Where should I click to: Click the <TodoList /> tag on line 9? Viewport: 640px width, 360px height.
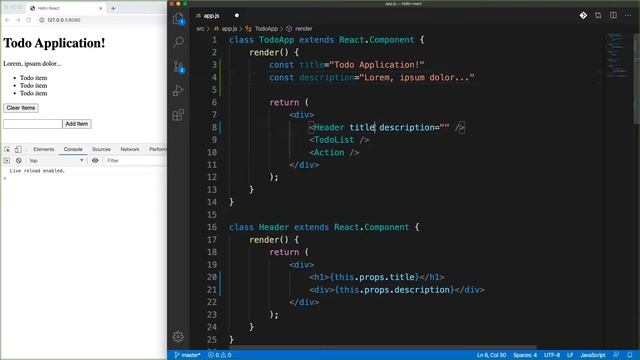click(339, 140)
